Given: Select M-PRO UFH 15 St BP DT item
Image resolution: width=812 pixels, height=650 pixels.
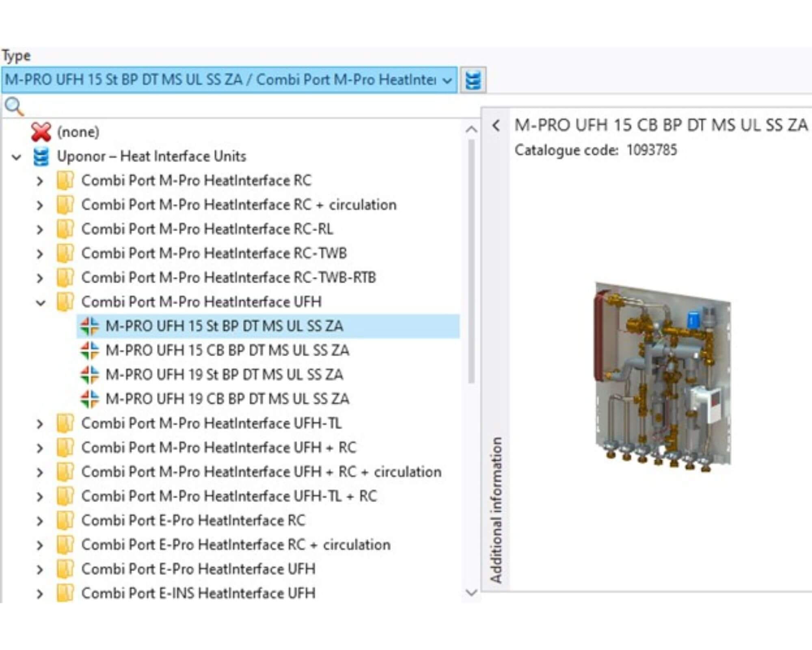Looking at the screenshot, I should pos(224,326).
